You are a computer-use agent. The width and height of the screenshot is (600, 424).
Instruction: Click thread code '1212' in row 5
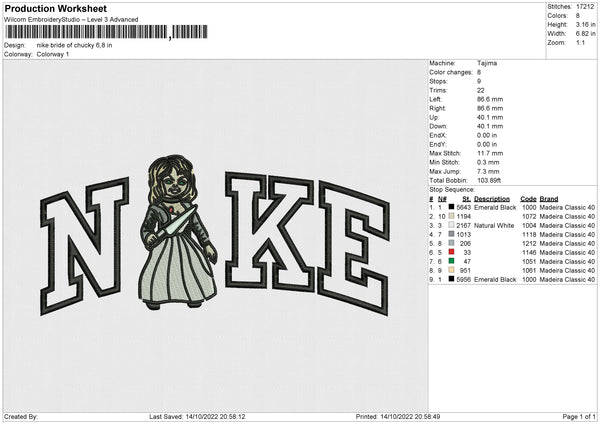coord(529,243)
